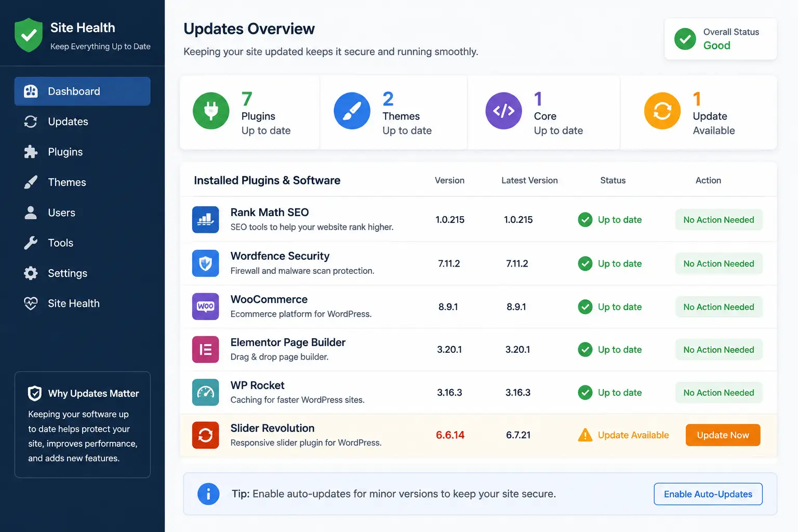The width and height of the screenshot is (798, 532).
Task: Click the Updates refresh icon in sidebar
Action: (x=31, y=122)
